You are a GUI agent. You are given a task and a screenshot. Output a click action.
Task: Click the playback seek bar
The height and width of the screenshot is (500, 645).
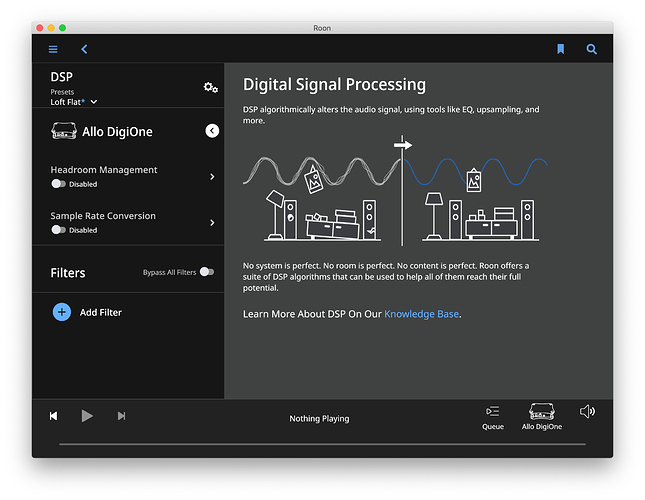[322, 444]
